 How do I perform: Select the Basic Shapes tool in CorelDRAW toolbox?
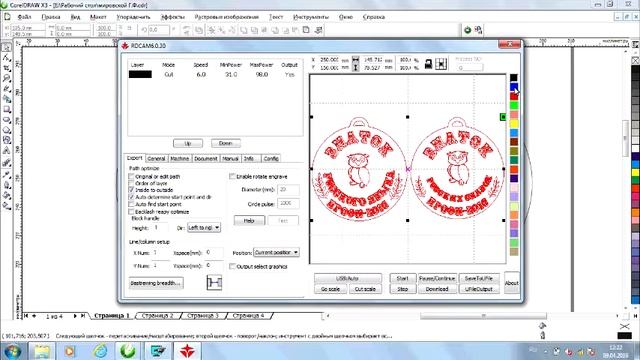pos(7,140)
